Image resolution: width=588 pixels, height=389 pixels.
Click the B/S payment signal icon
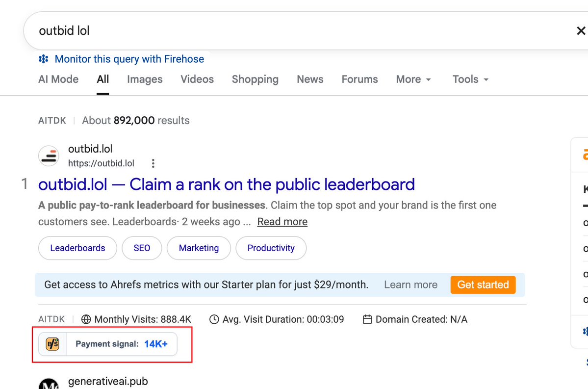point(52,344)
